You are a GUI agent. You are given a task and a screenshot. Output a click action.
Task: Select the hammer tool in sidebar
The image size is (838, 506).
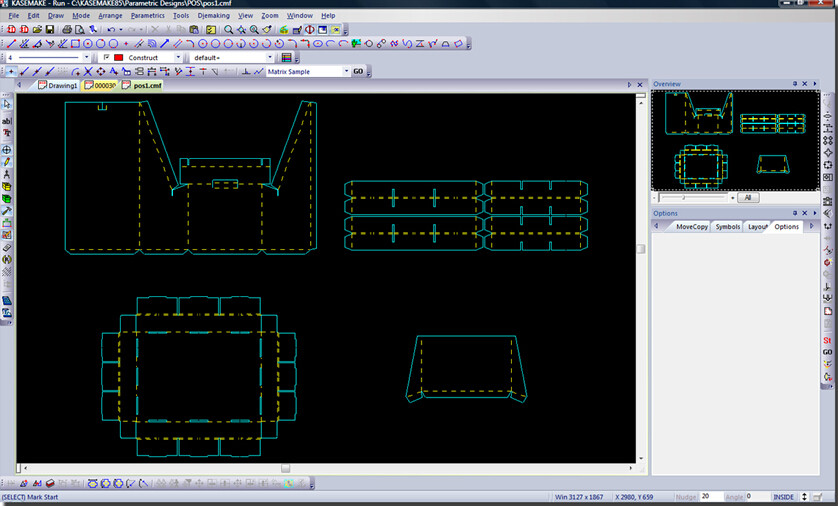point(6,211)
